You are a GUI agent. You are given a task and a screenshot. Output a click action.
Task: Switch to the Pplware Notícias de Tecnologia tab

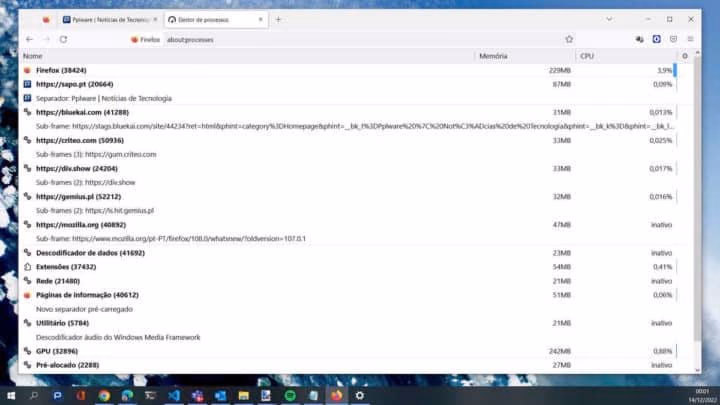tap(110, 20)
